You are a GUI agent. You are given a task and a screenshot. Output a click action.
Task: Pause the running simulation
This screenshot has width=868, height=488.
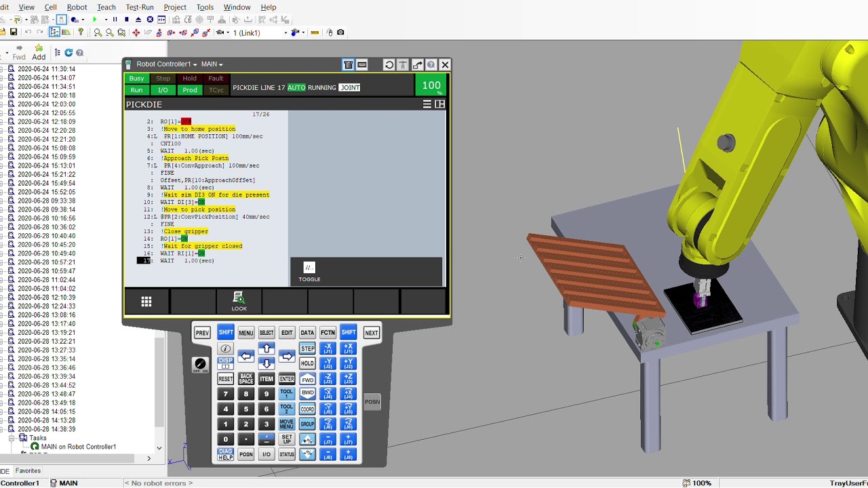pos(115,20)
